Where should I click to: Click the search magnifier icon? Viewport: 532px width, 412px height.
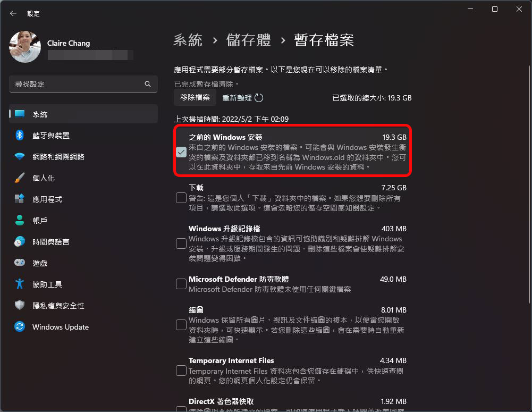[148, 84]
